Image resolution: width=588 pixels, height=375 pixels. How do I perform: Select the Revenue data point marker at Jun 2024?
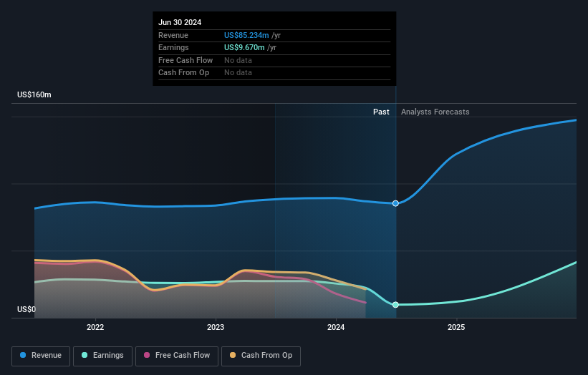pyautogui.click(x=395, y=203)
